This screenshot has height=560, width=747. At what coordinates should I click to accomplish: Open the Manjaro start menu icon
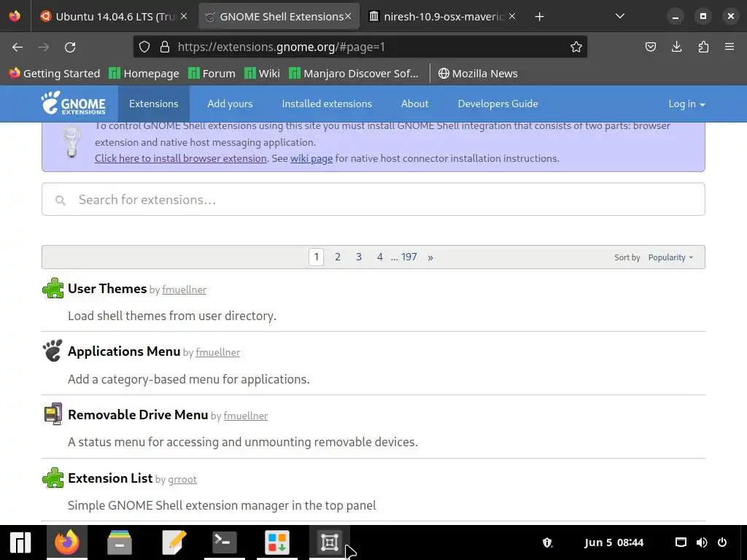[x=20, y=542]
